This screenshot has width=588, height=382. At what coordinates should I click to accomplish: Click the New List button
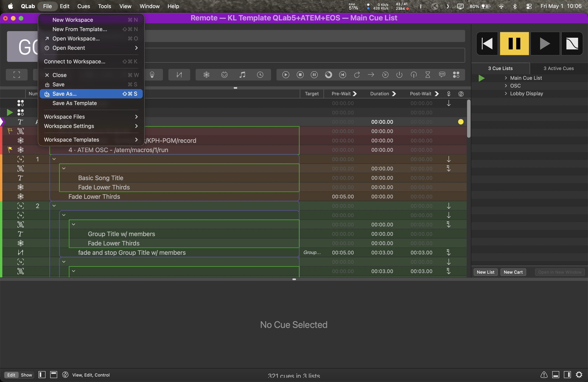tap(486, 272)
